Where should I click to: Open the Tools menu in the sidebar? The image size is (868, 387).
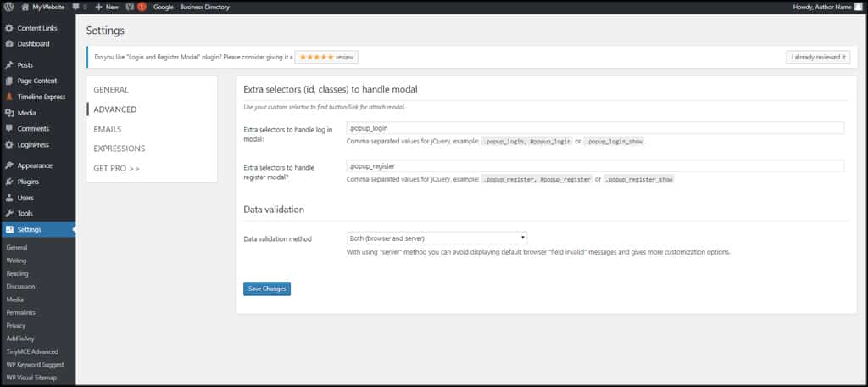(x=25, y=213)
